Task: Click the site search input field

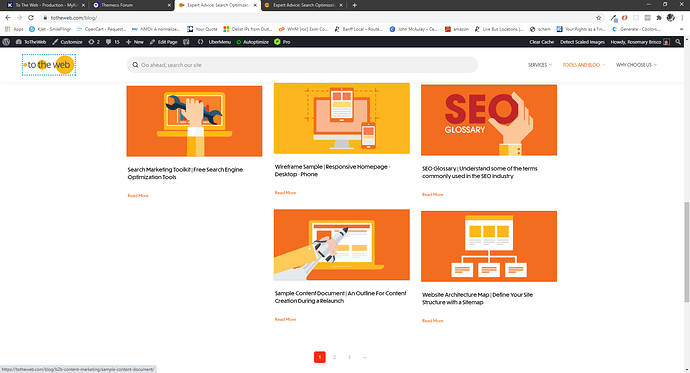Action: [302, 65]
